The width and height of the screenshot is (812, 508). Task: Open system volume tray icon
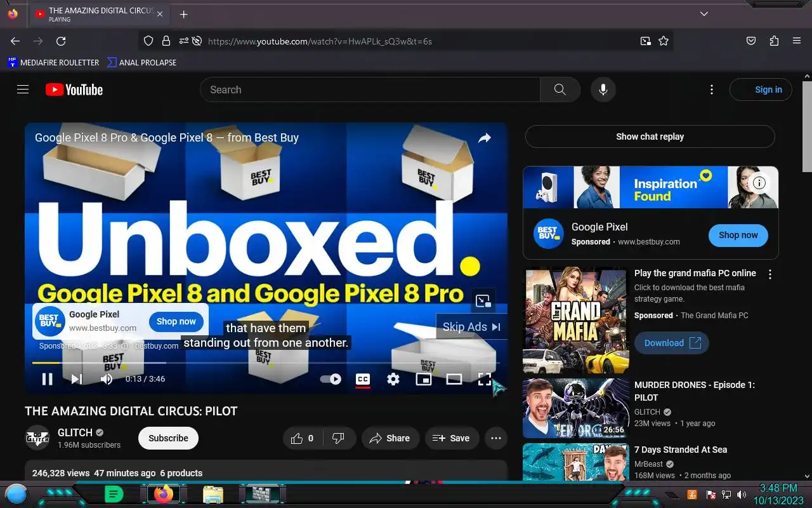[740, 495]
